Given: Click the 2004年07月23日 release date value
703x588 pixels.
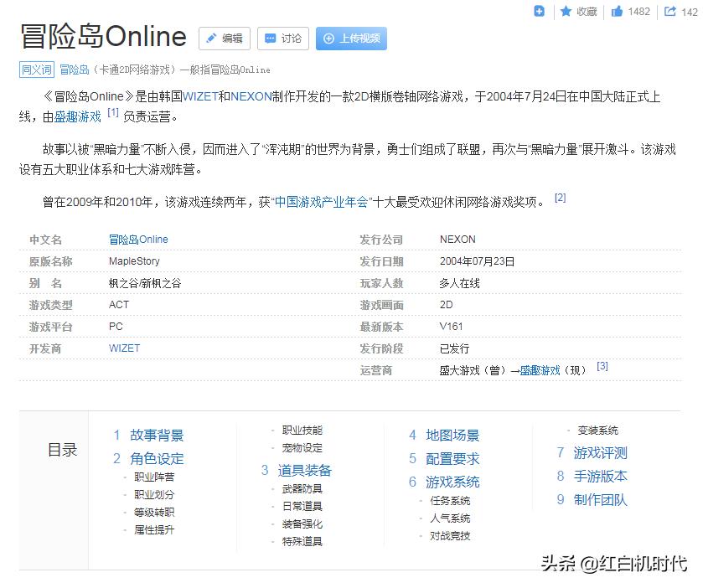Looking at the screenshot, I should (x=477, y=261).
